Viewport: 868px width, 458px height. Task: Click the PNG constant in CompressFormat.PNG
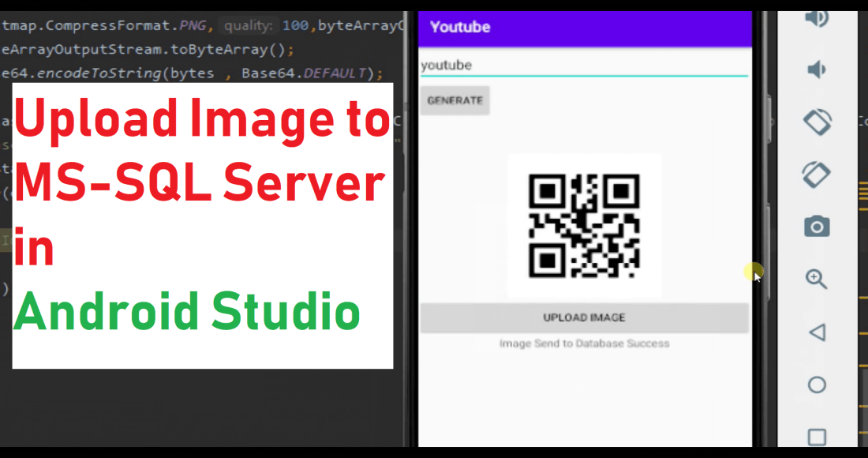(193, 25)
